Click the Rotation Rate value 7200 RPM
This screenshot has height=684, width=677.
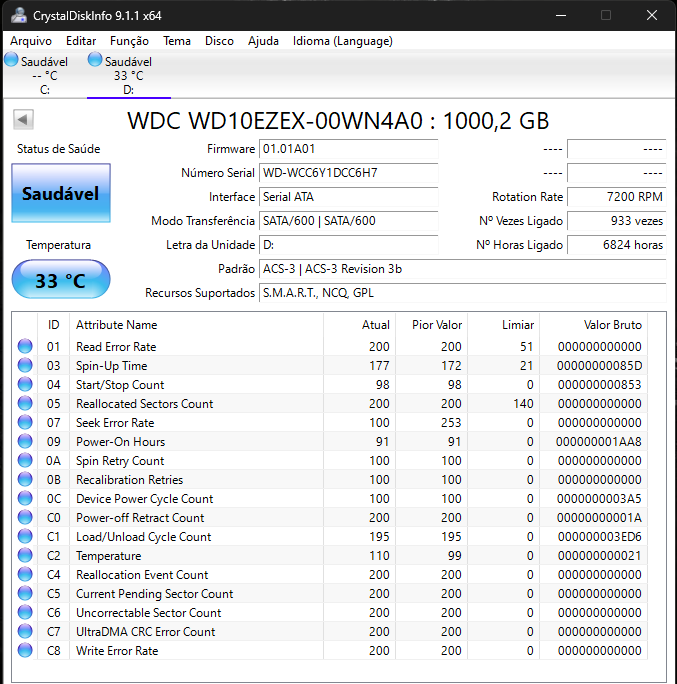pos(616,197)
